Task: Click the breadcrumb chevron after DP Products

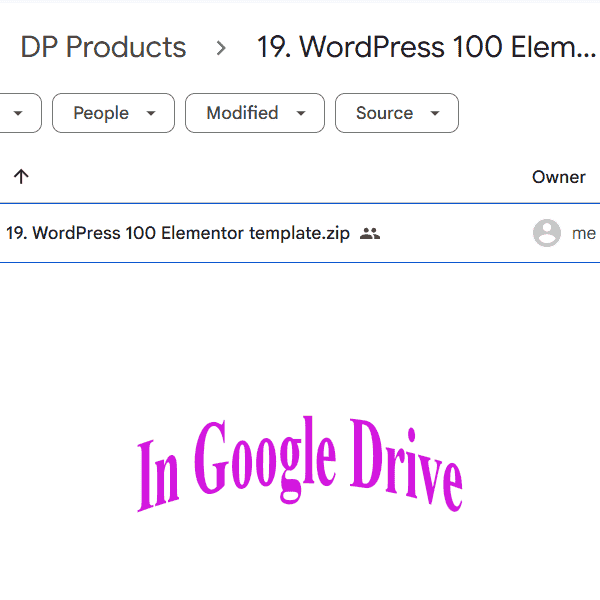Action: (221, 48)
